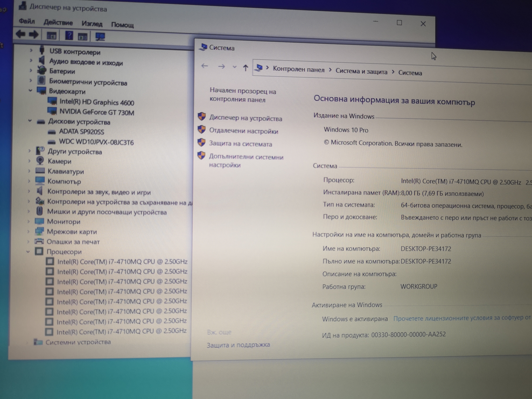Click the USB контролери icon
532x399 pixels.
tap(42, 50)
